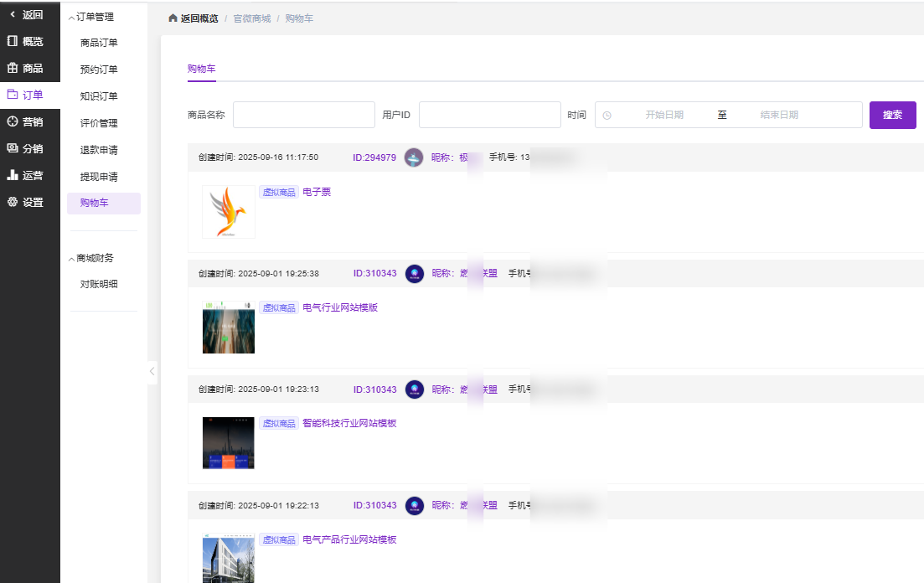Select 退款申请 in the order menu
Image resolution: width=924 pixels, height=583 pixels.
tap(99, 150)
